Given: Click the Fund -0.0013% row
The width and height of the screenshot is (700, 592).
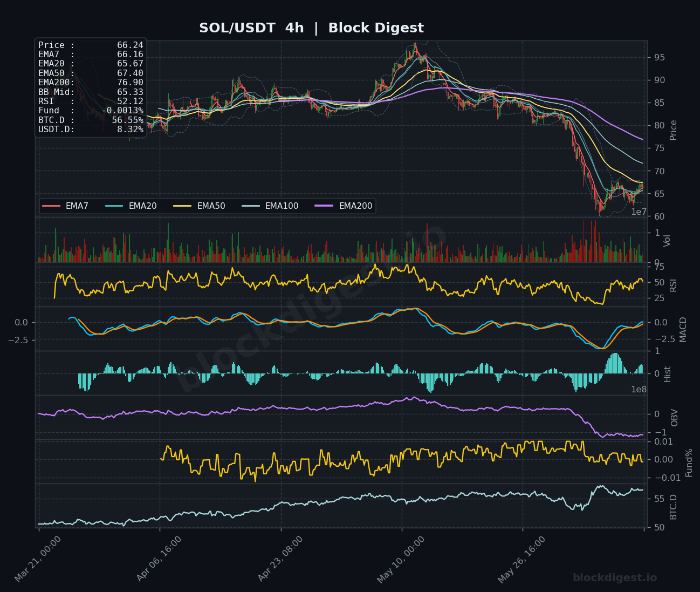Looking at the screenshot, I should pyautogui.click(x=91, y=111).
